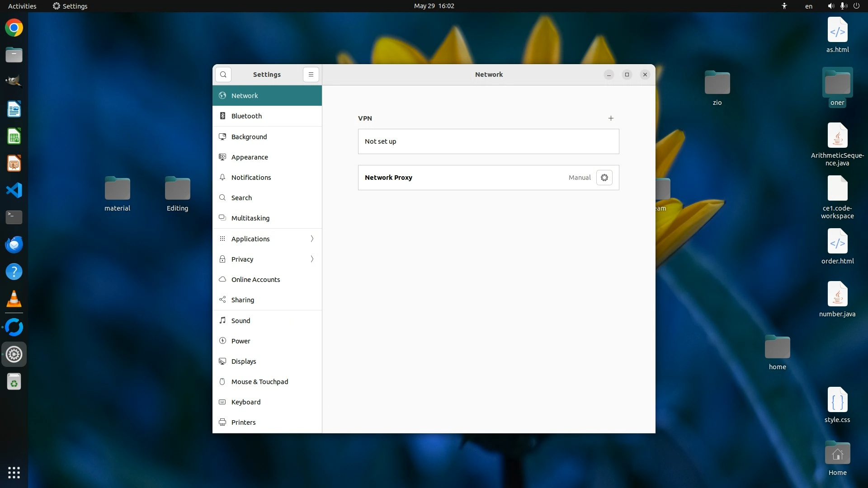Open the Settings hamburger menu
The height and width of the screenshot is (488, 868).
311,75
